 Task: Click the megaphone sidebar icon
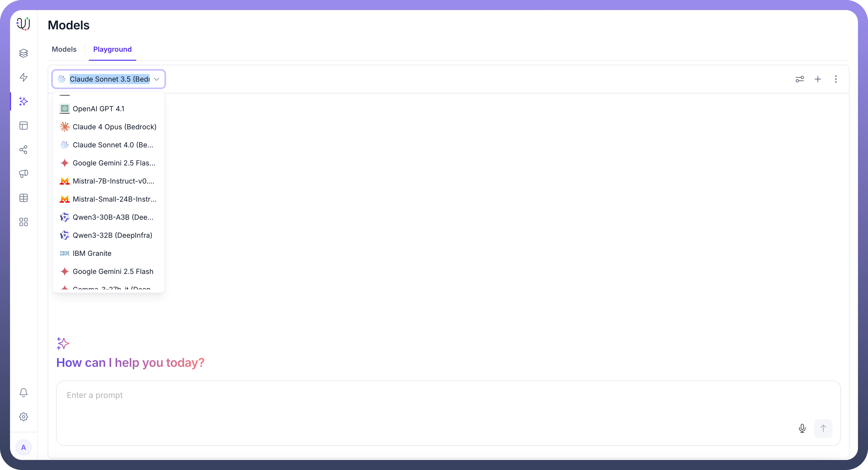click(24, 174)
